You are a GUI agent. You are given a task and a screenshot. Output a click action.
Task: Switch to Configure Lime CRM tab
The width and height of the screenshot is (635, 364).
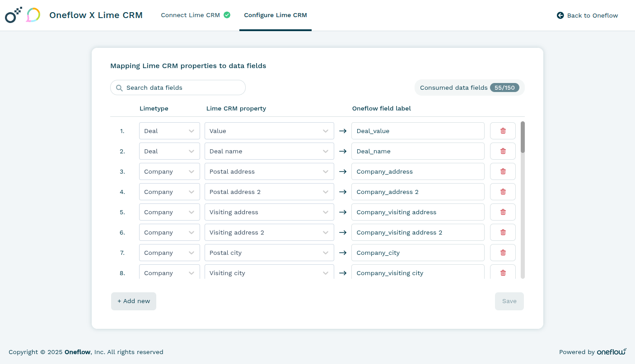275,15
